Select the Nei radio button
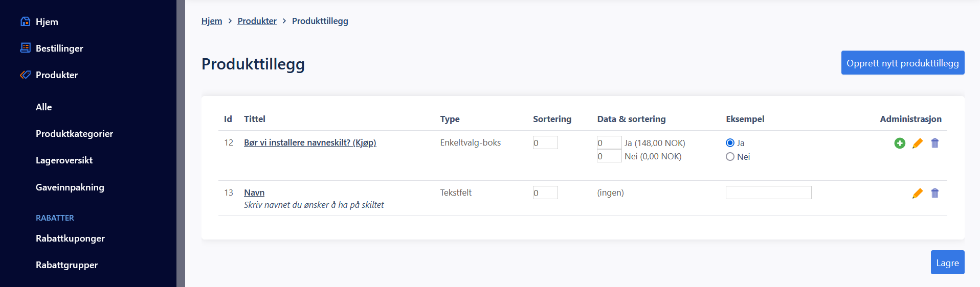 pos(730,157)
